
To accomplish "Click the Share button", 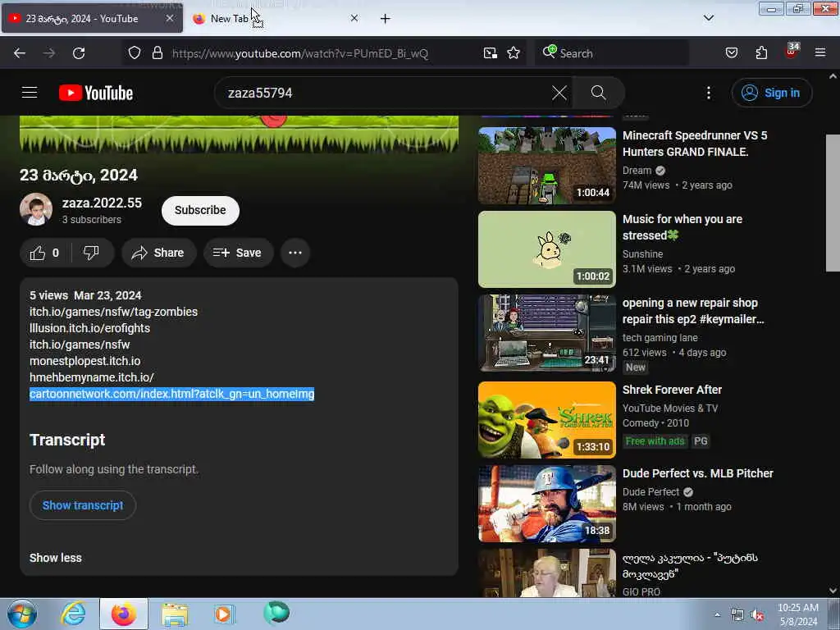I will pyautogui.click(x=158, y=253).
